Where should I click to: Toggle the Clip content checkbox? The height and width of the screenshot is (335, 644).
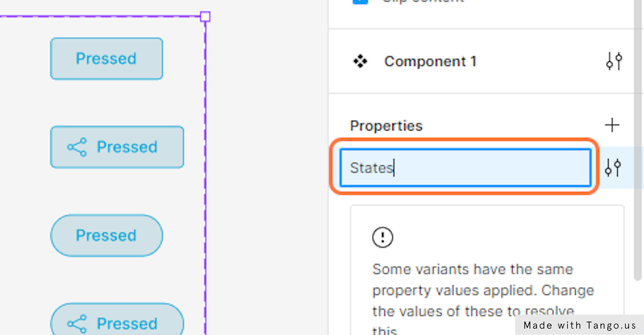coord(360,2)
